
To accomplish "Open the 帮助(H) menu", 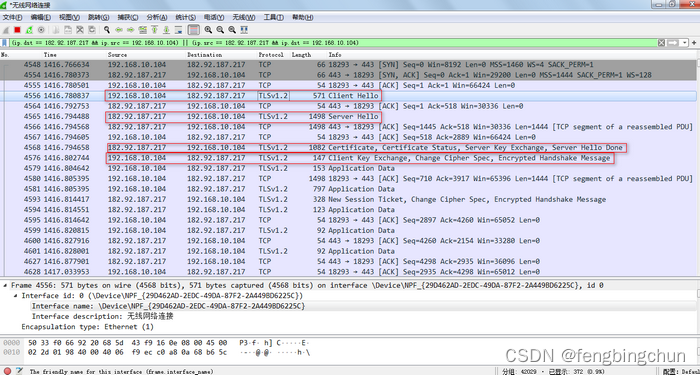I will (x=302, y=17).
